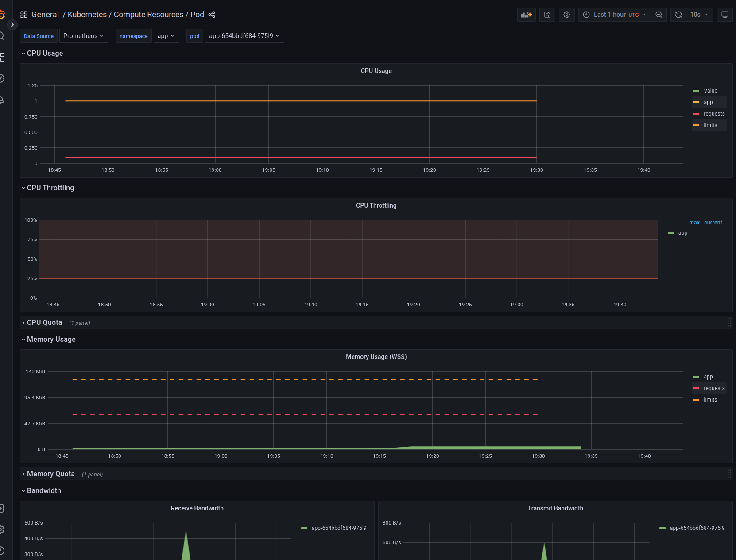Click the green spike in Transmit Bandwidth graph
Viewport: 736px width, 560px height.
pyautogui.click(x=545, y=552)
